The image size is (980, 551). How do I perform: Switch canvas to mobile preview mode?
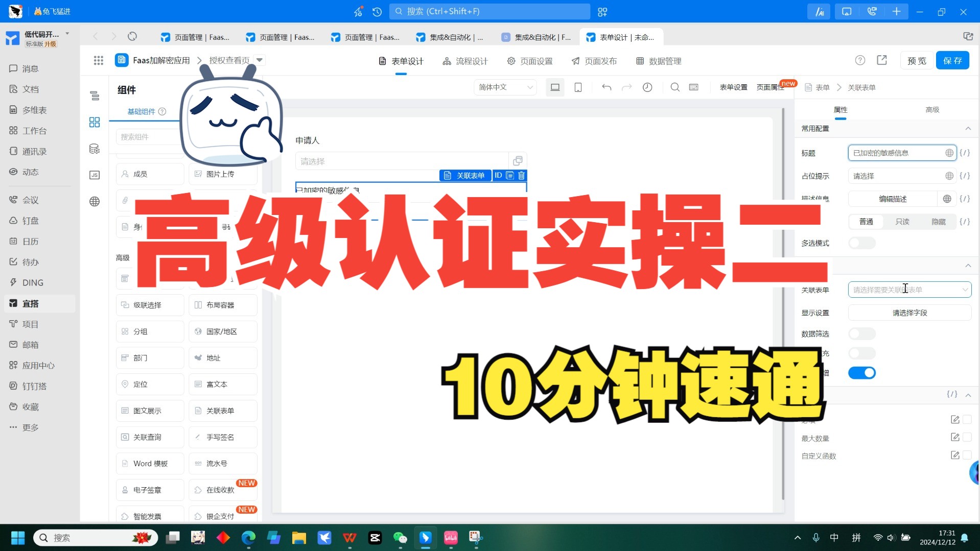click(578, 87)
